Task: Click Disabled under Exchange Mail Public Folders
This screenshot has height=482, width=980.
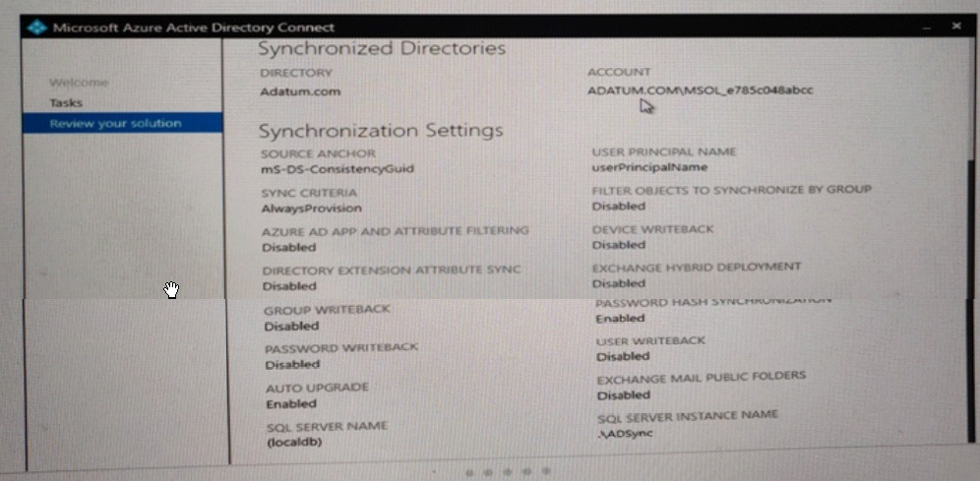Action: (x=624, y=395)
